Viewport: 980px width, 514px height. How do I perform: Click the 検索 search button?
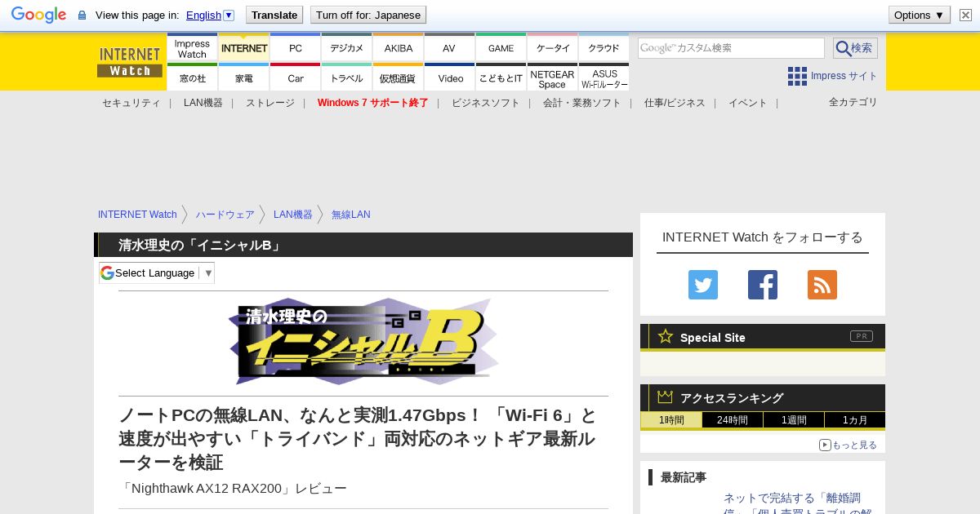click(855, 48)
